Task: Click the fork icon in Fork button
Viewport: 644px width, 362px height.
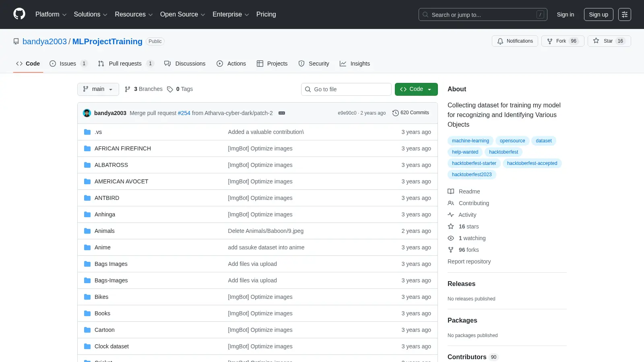Action: click(x=550, y=41)
